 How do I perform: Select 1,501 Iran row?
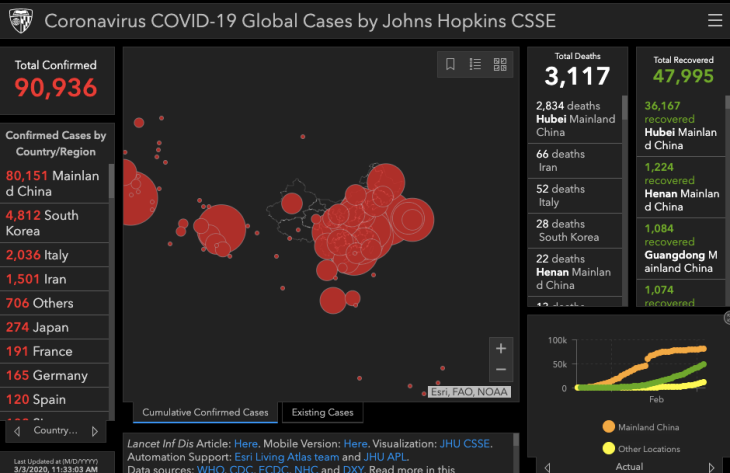(54, 279)
